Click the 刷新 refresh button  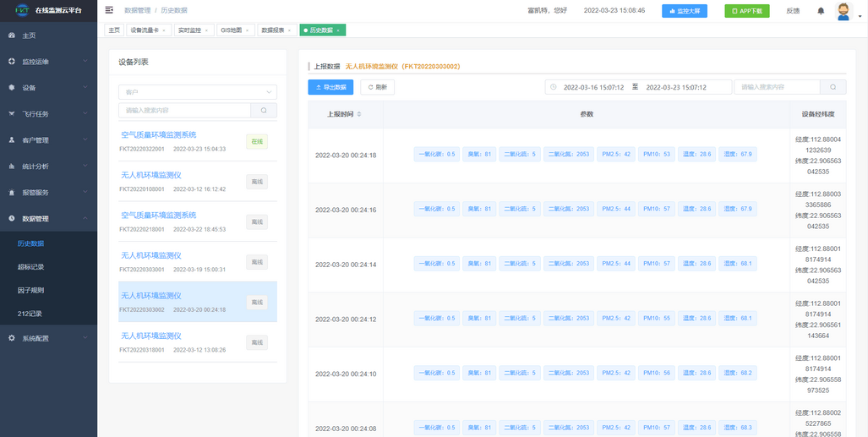tap(377, 87)
